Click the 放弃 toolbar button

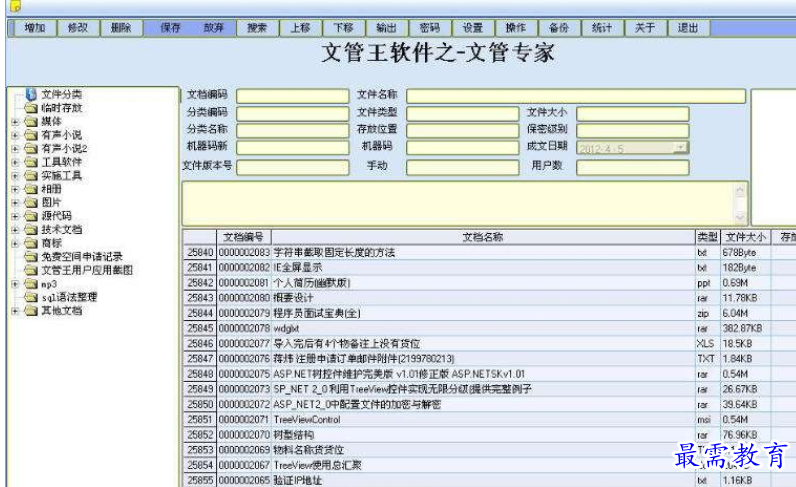(213, 28)
